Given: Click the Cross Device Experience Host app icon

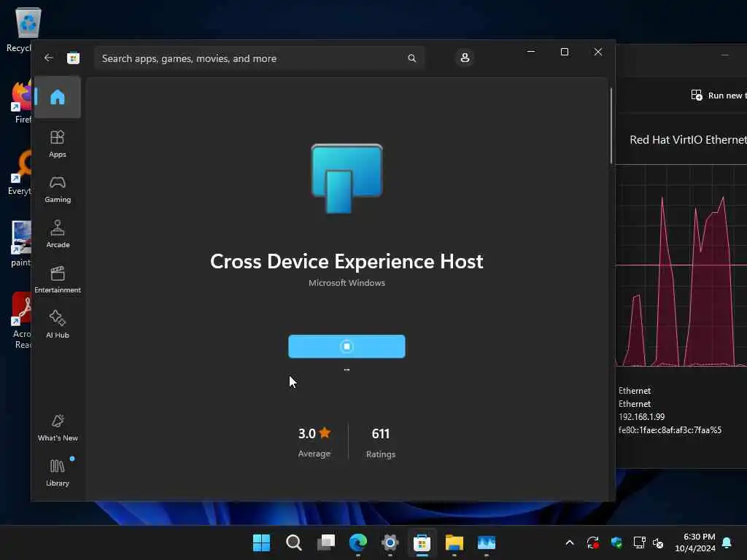Looking at the screenshot, I should pos(347,178).
